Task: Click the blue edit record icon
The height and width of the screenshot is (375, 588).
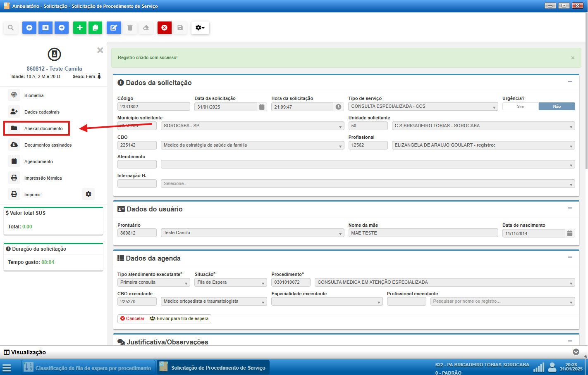Action: [x=114, y=28]
